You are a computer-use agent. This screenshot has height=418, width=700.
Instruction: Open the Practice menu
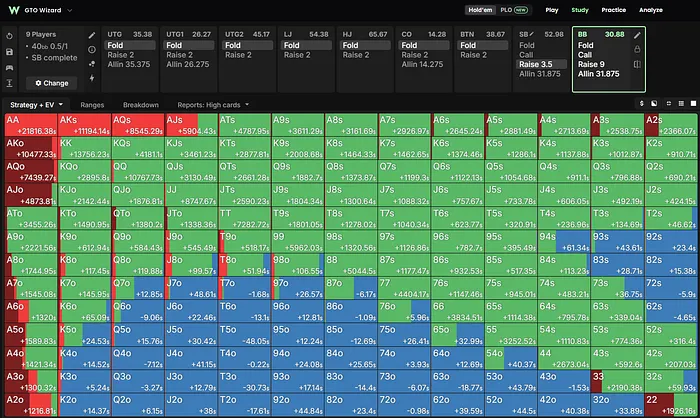pyautogui.click(x=613, y=10)
